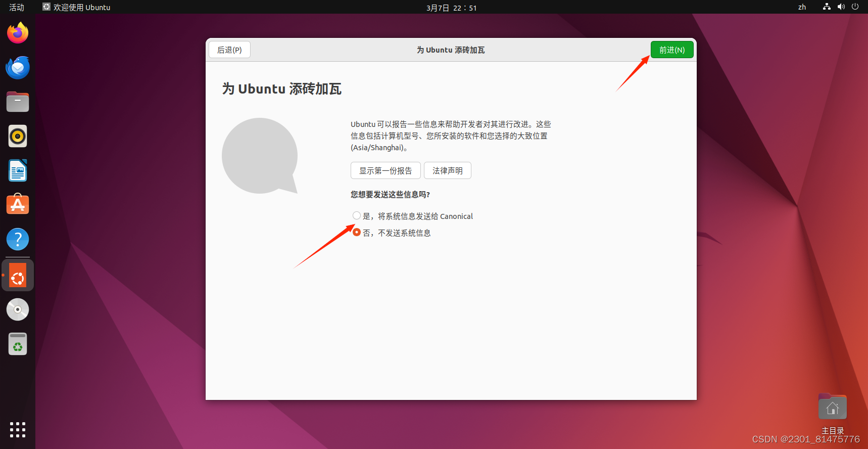This screenshot has width=868, height=449.
Task: Show applications grid
Action: coord(18,430)
